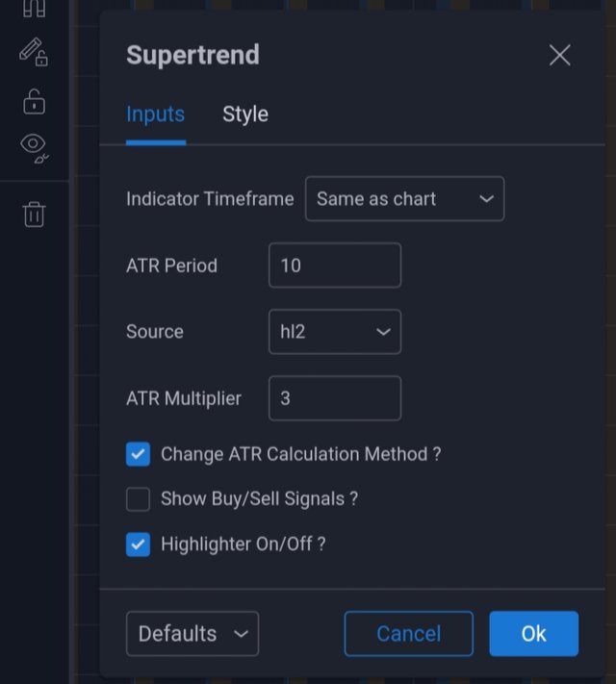Click the Supertrend dialog title
This screenshot has width=616, height=684.
tap(192, 55)
